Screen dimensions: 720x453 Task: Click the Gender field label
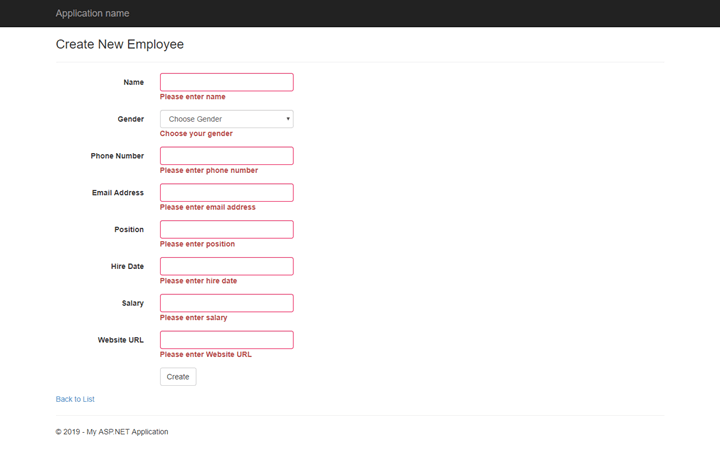(x=130, y=119)
